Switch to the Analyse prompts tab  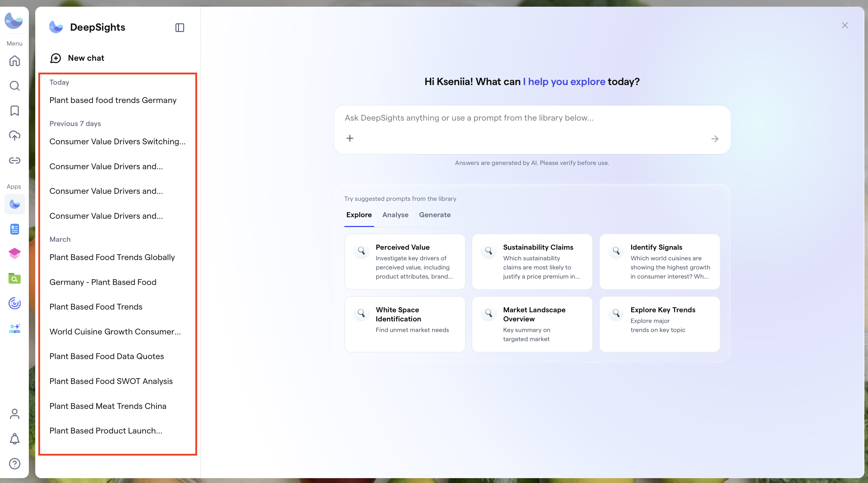[395, 215]
